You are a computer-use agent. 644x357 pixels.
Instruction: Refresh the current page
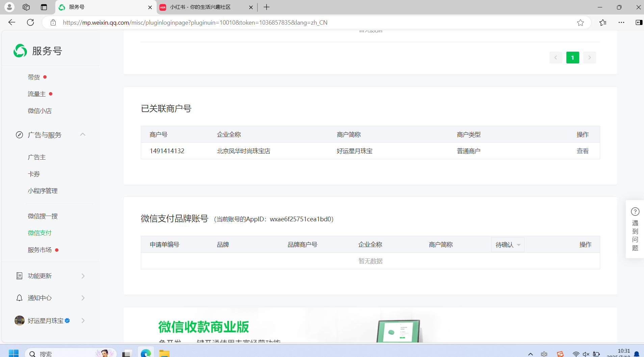click(30, 22)
